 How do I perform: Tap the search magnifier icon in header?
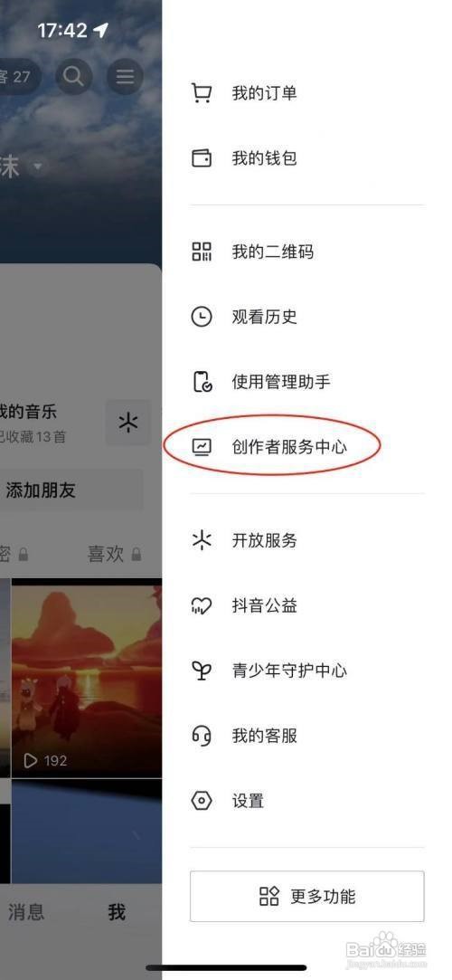click(73, 76)
